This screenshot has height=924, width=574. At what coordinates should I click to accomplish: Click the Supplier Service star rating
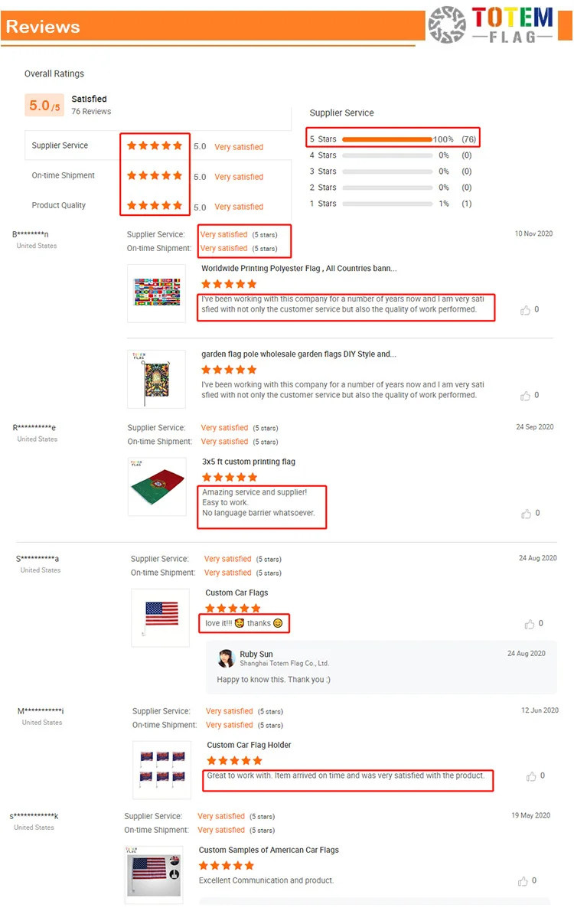[155, 145]
